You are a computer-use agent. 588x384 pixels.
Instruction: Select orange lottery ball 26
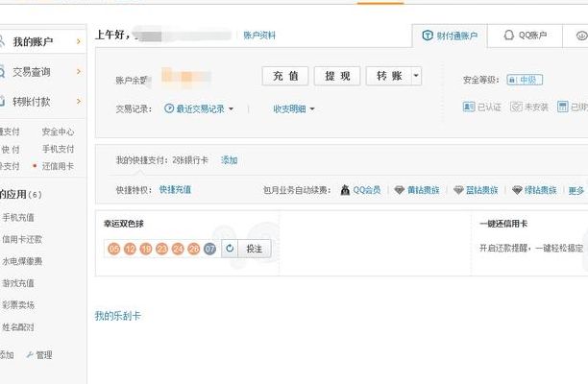click(x=193, y=249)
